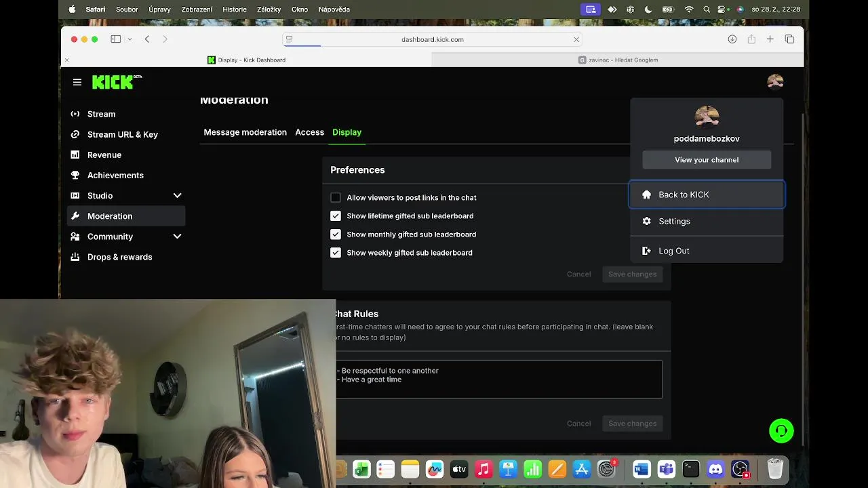Open Safari sidebar options dropdown arrow
868x488 pixels.
pos(130,39)
